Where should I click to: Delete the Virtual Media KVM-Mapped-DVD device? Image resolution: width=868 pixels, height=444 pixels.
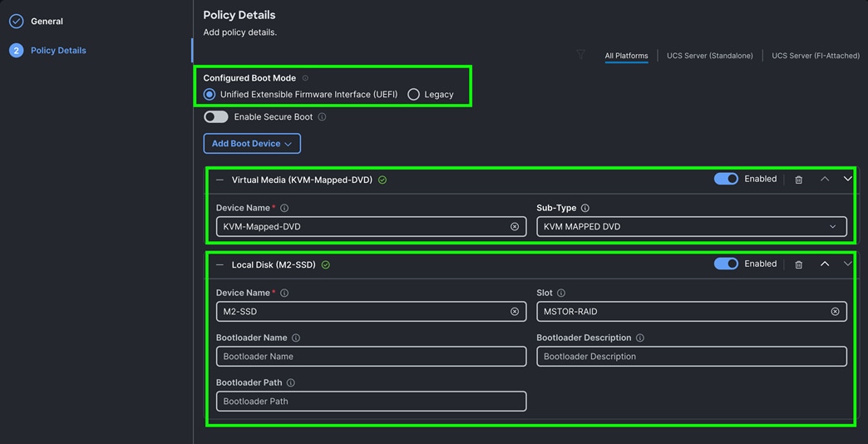pyautogui.click(x=798, y=180)
